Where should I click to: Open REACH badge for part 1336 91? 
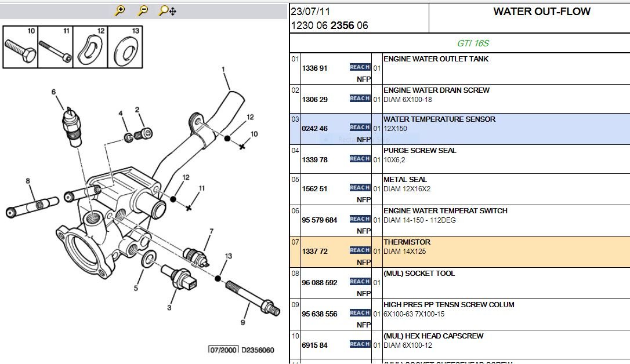tap(360, 67)
